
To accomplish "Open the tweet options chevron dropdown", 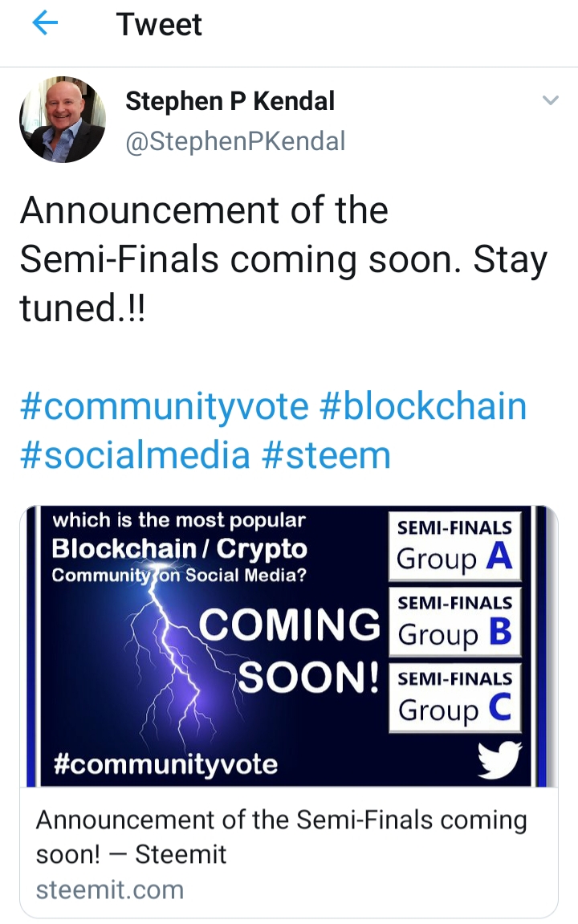I will (550, 100).
